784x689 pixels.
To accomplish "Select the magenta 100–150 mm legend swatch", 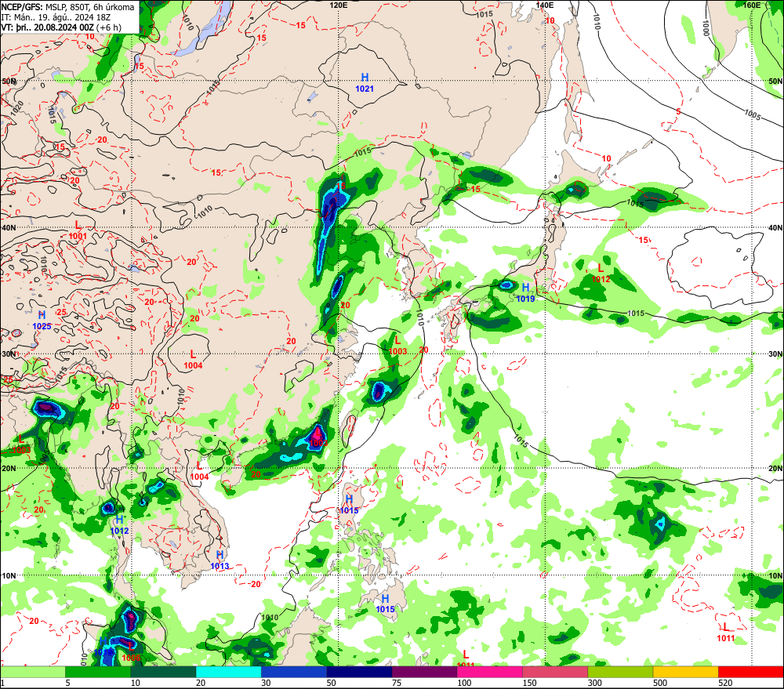I will point(489,672).
